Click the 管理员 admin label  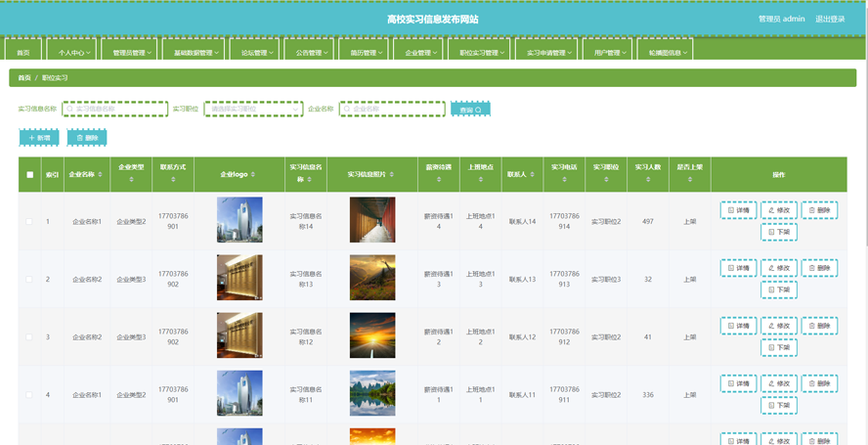tap(781, 19)
